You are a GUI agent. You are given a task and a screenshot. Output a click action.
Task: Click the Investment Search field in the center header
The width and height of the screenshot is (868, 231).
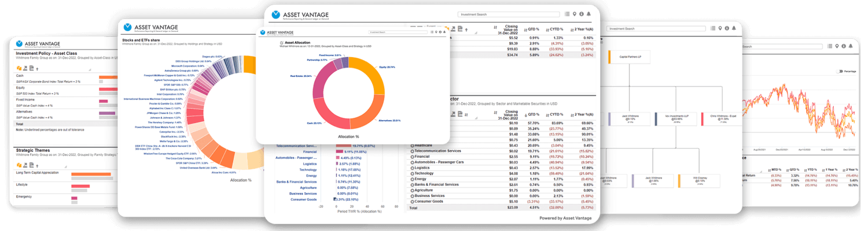click(x=508, y=14)
